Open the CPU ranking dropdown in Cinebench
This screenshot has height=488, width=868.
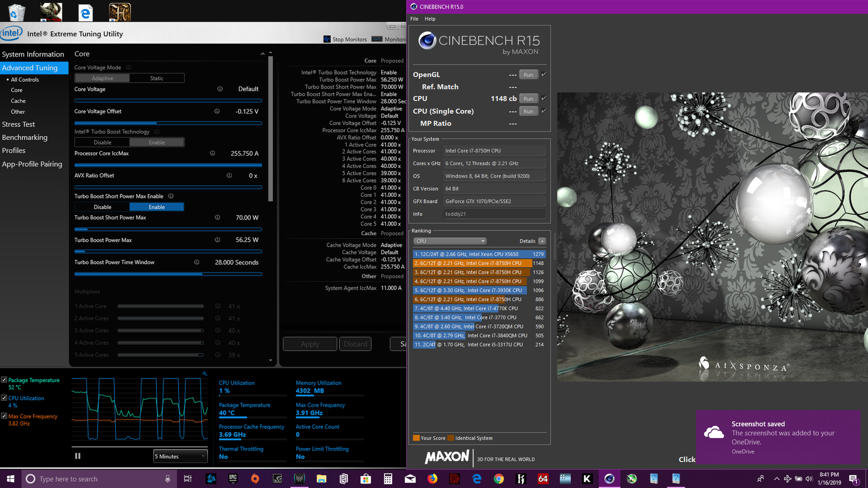[450, 241]
